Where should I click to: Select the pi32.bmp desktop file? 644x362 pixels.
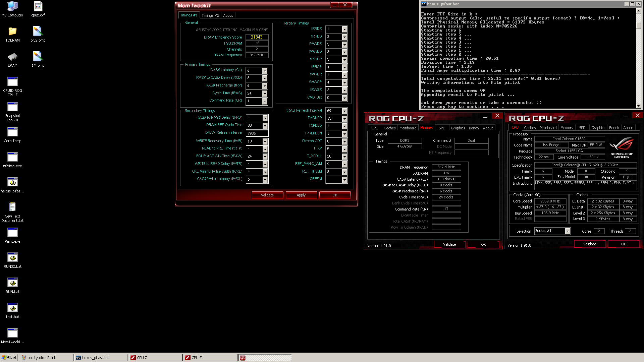pos(38,34)
